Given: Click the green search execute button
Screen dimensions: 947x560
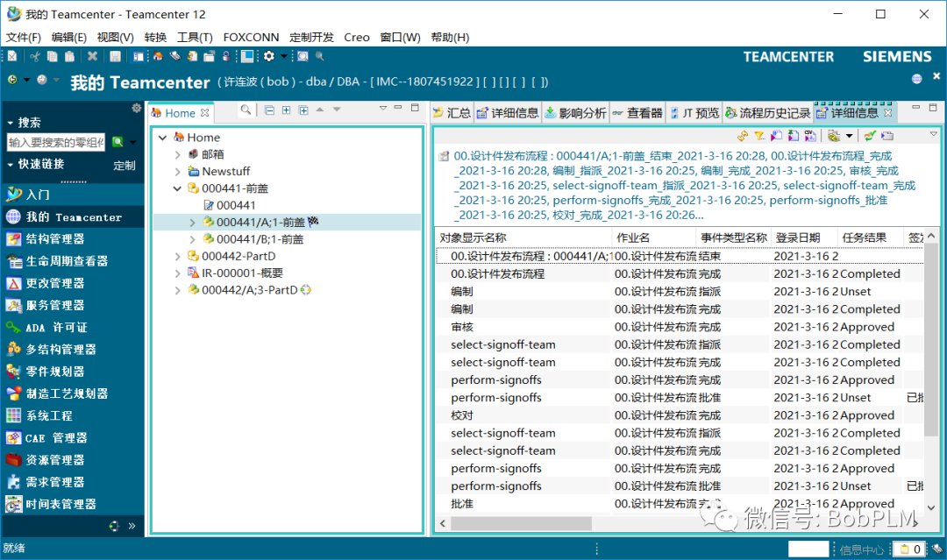Looking at the screenshot, I should click(x=117, y=142).
